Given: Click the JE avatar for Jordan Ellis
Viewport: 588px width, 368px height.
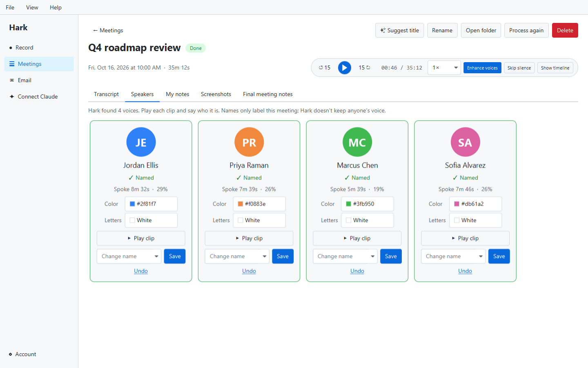Looking at the screenshot, I should pyautogui.click(x=141, y=142).
